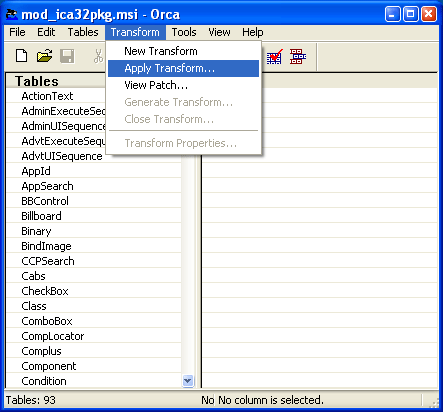Open the Help menu

253,32
